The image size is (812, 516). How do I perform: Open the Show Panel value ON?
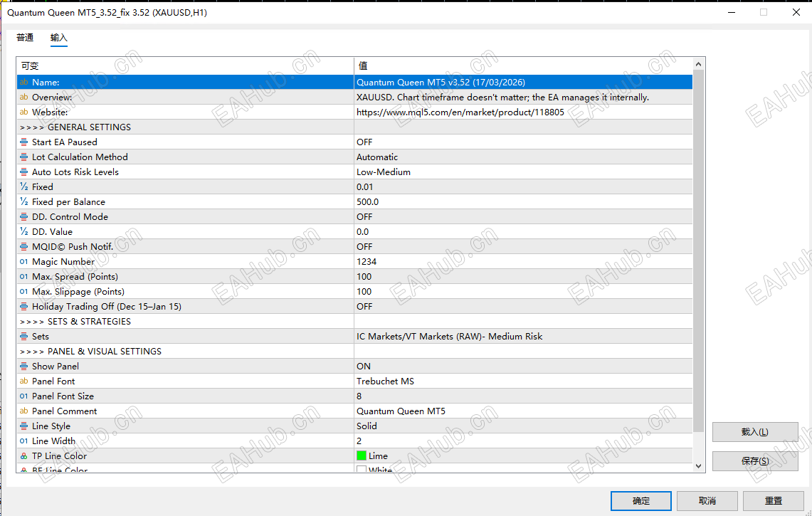pos(523,367)
